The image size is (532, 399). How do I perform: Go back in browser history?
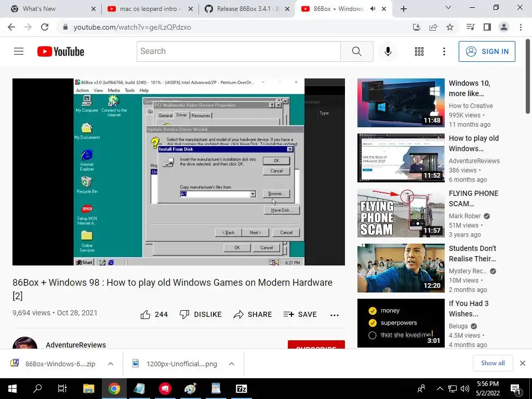(11, 27)
